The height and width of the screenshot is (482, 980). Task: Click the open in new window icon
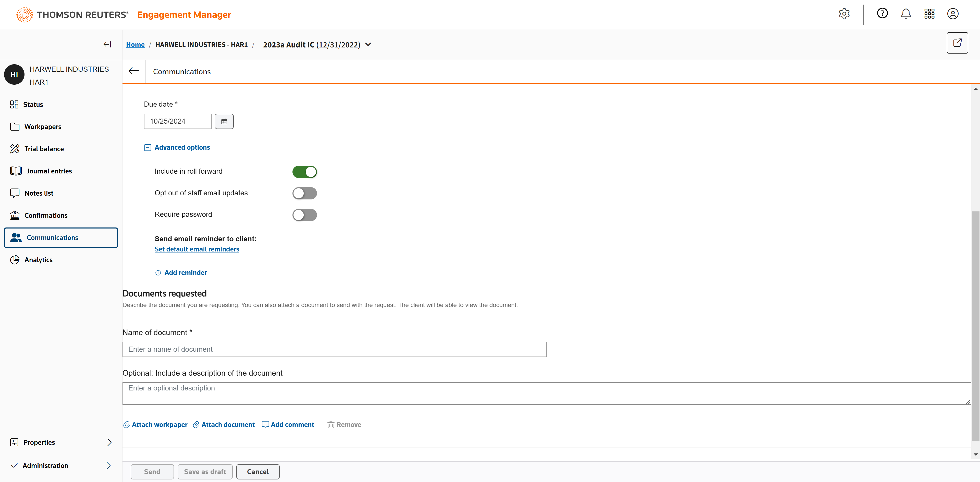pyautogui.click(x=957, y=43)
